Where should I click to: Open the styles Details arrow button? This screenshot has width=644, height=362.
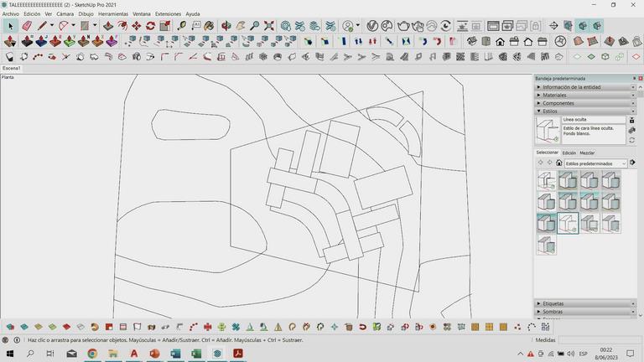pos(632,163)
